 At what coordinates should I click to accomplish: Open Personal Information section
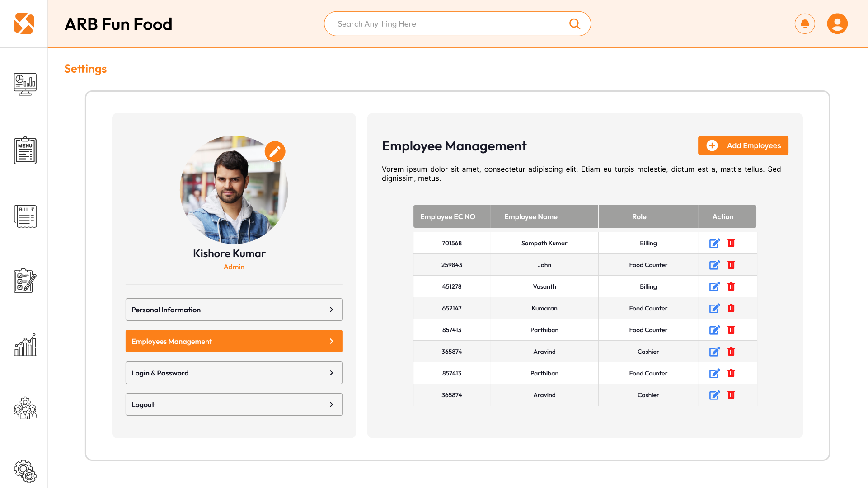(x=234, y=310)
